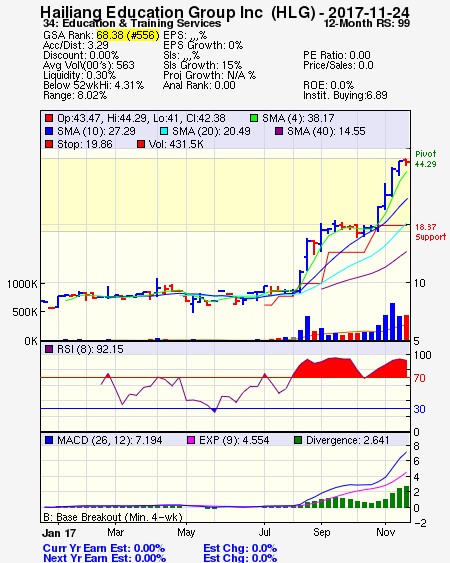
Task: Click the red 70 RSI overbought level label
Action: pos(419,378)
